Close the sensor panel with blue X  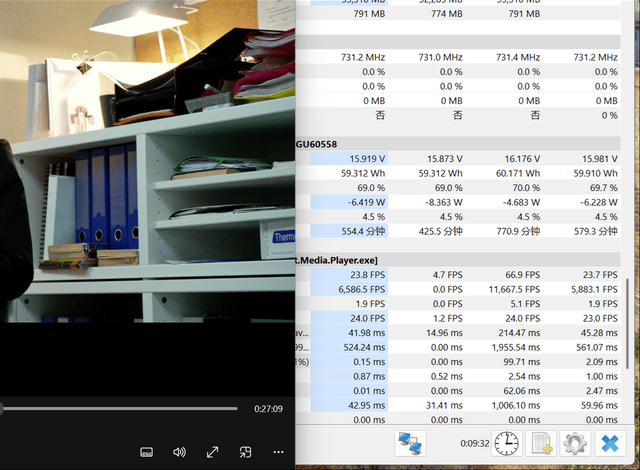point(608,442)
